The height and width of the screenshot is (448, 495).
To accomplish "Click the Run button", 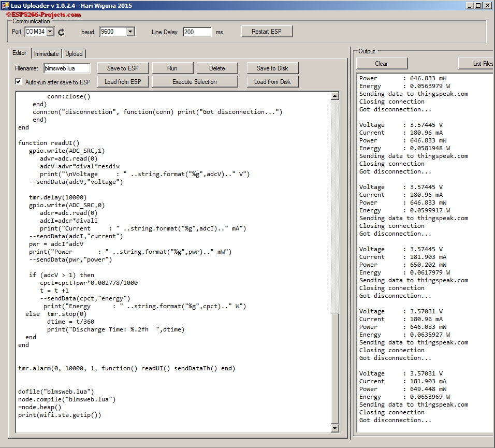I will click(x=172, y=68).
